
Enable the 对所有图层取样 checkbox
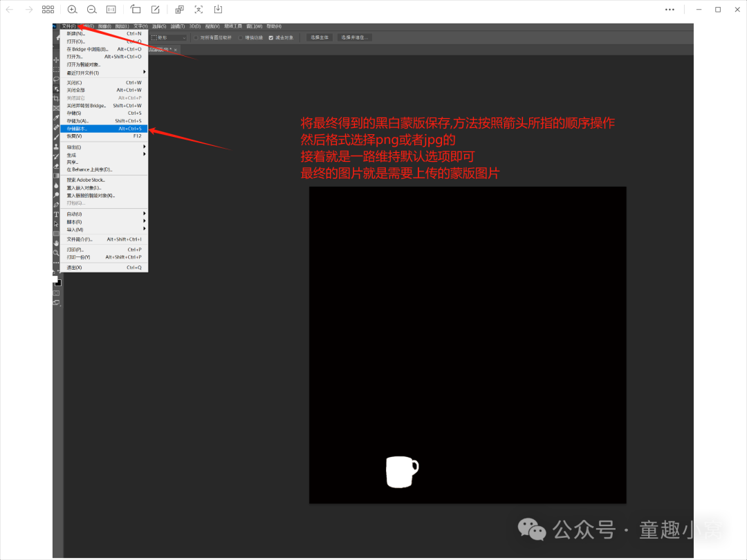196,37
